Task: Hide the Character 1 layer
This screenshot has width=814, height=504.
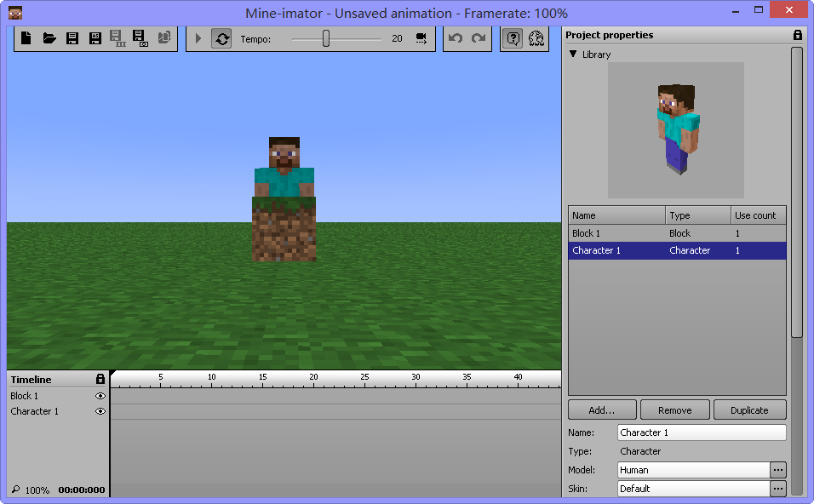Action: click(x=100, y=411)
